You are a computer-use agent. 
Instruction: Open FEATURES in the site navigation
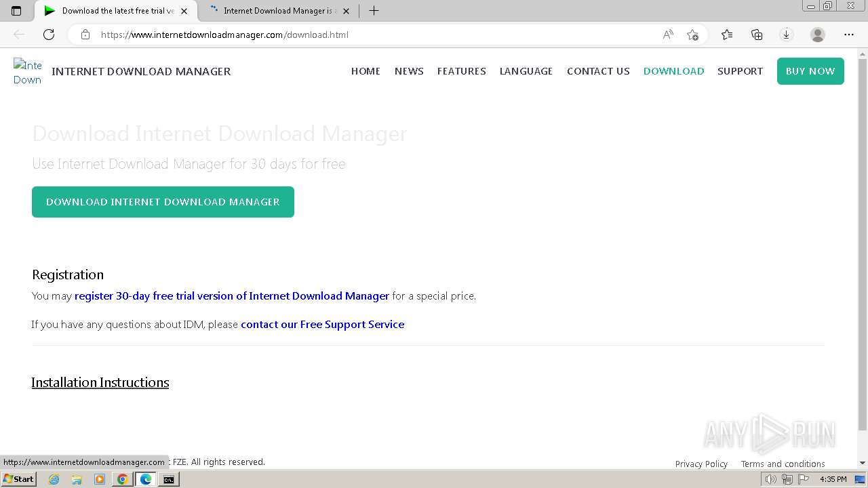pyautogui.click(x=462, y=71)
